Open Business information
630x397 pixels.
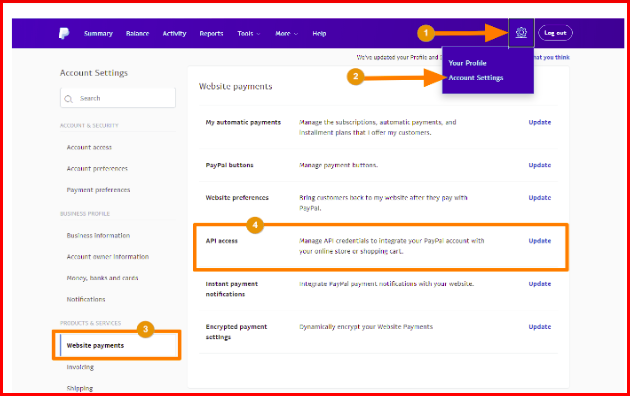tap(98, 235)
